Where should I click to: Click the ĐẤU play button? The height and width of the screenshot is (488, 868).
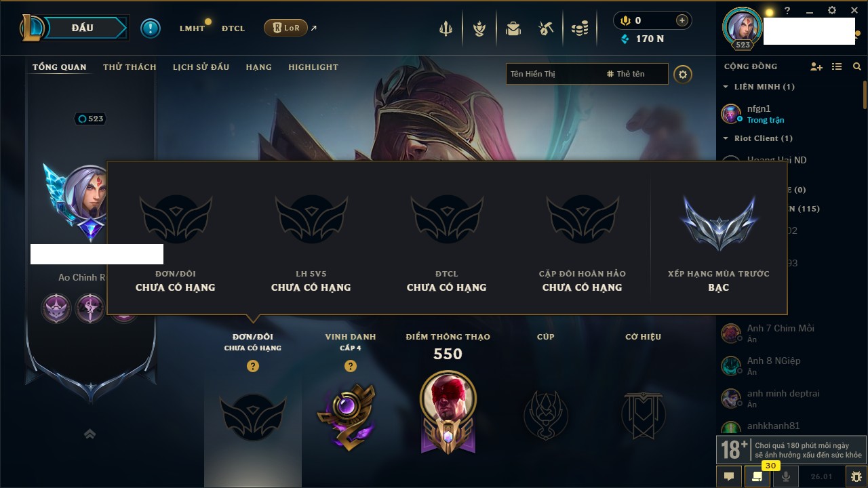pos(81,28)
